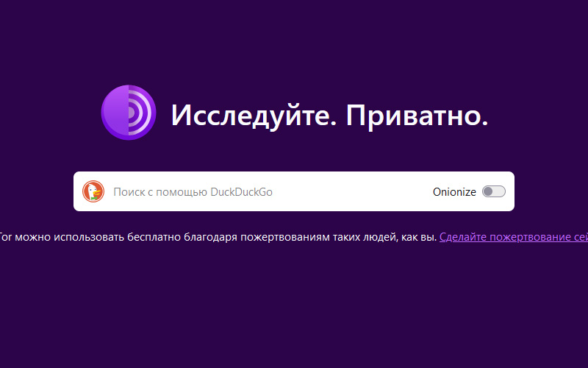Click the "Исследуйте. Приватно." heading
This screenshot has height=368, width=588.
pyautogui.click(x=329, y=115)
